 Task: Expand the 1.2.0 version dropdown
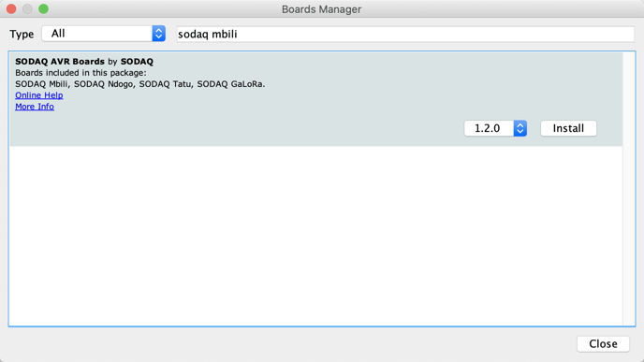(495, 128)
